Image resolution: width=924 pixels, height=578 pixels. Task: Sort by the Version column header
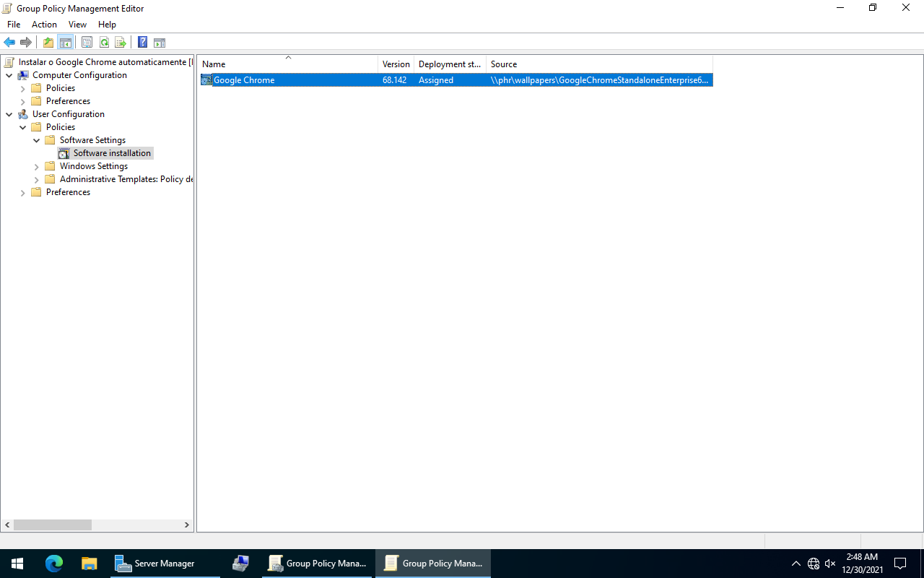click(x=396, y=64)
